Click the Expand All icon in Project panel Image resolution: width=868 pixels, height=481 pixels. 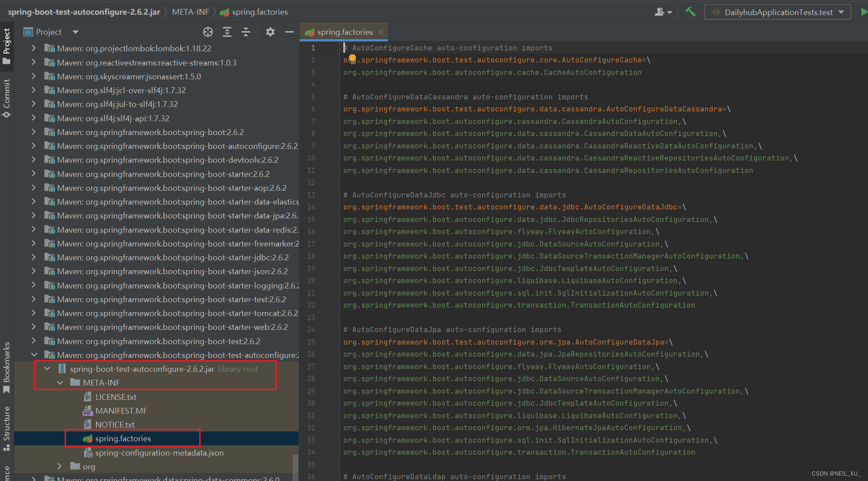(227, 32)
